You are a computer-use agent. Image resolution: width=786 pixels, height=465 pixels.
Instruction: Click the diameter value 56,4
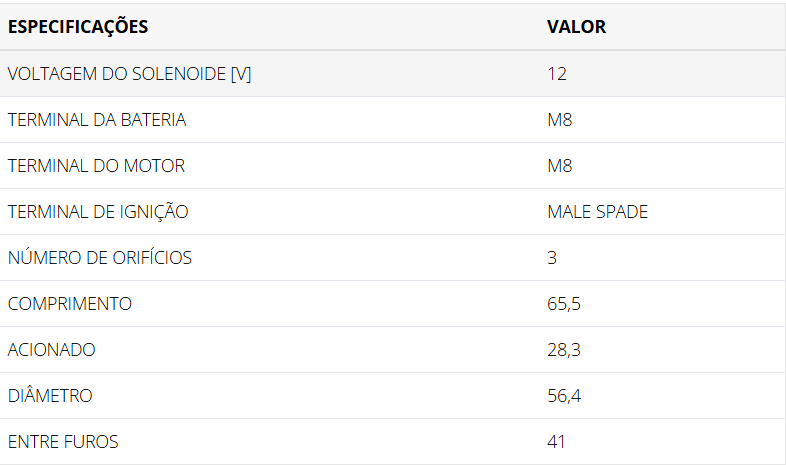(564, 396)
